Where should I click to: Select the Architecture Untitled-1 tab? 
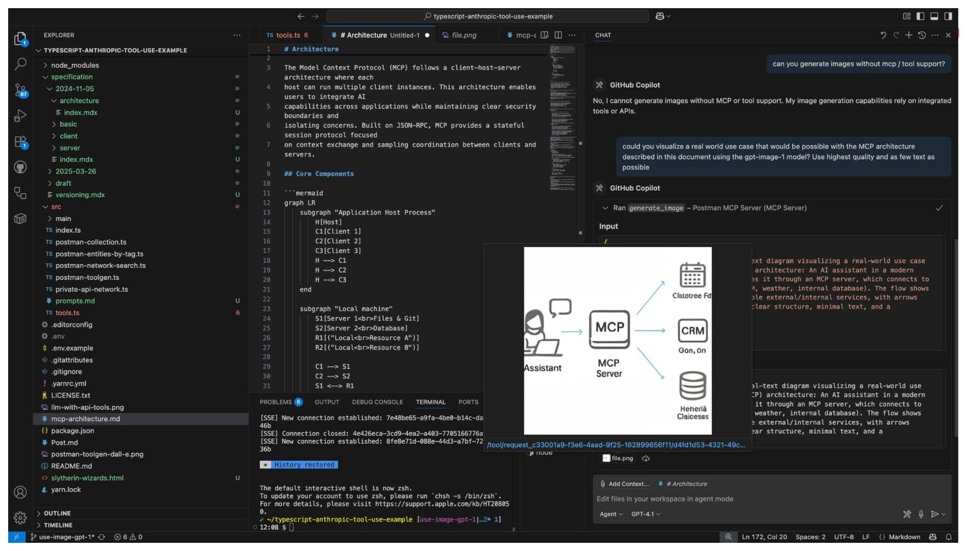point(380,35)
